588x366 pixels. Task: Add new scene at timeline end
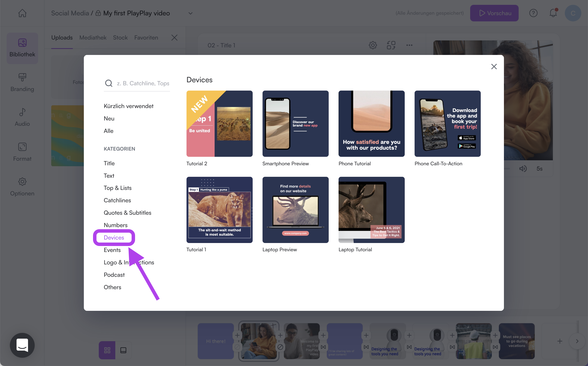tap(560, 341)
